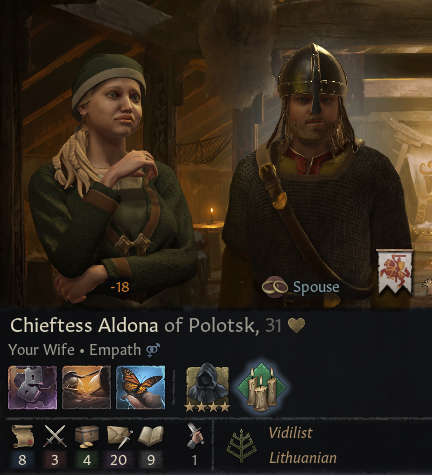This screenshot has height=475, width=432.
Task: Select the letter and dagger Intrigue icon
Action: coord(120,436)
